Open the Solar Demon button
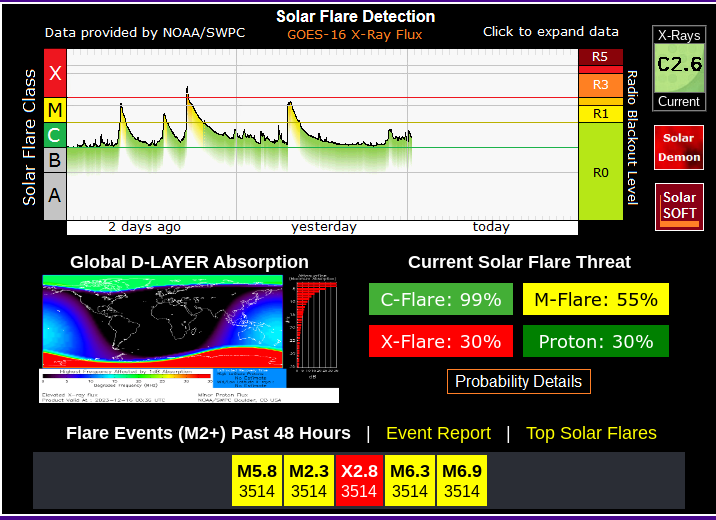 pos(679,147)
